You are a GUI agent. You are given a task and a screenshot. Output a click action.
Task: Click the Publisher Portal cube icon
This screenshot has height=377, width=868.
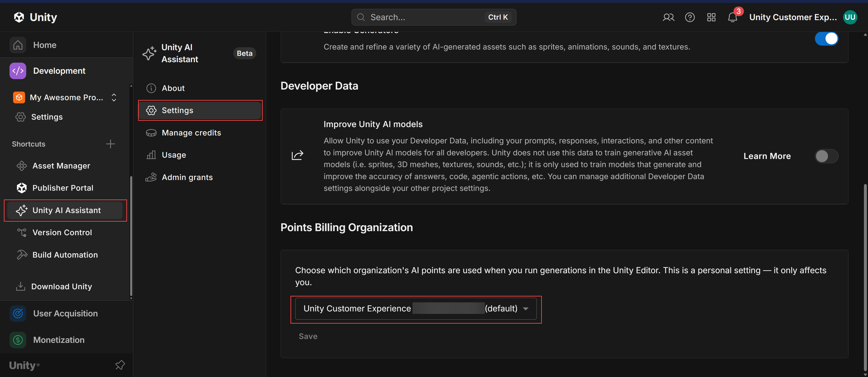[x=22, y=188]
